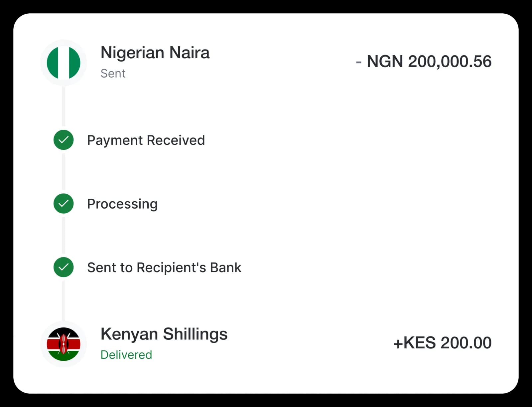The image size is (532, 407).
Task: Click the Kenyan flag icon
Action: [64, 344]
